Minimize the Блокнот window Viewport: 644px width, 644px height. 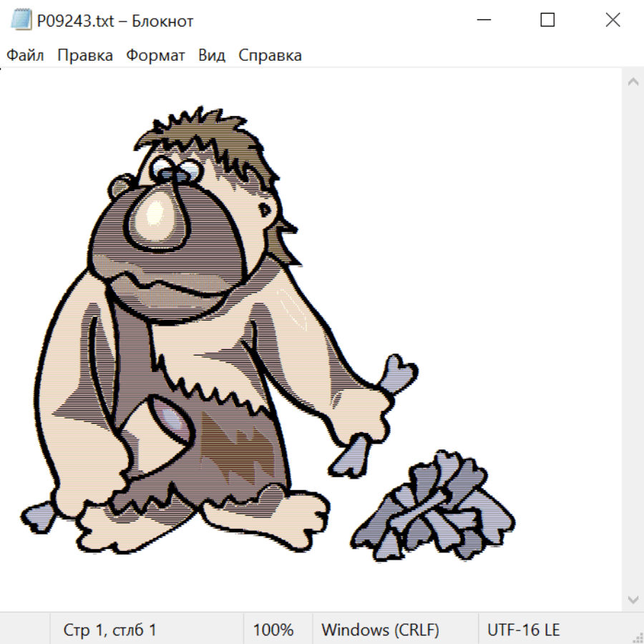coord(482,21)
